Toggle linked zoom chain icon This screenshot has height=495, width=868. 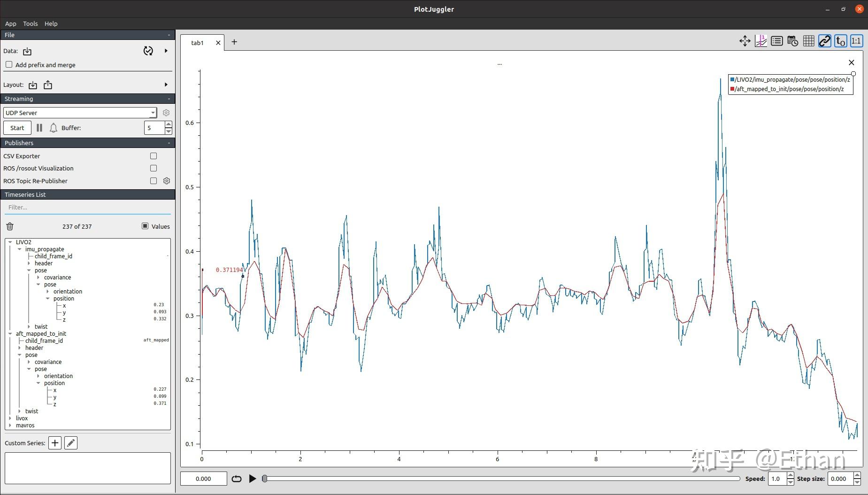[x=824, y=41]
